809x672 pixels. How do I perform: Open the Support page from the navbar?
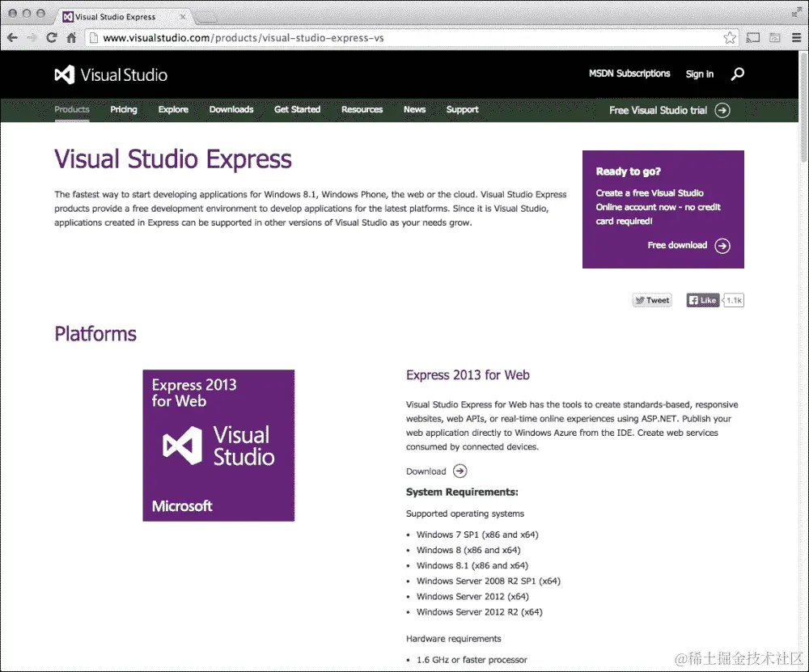click(462, 109)
